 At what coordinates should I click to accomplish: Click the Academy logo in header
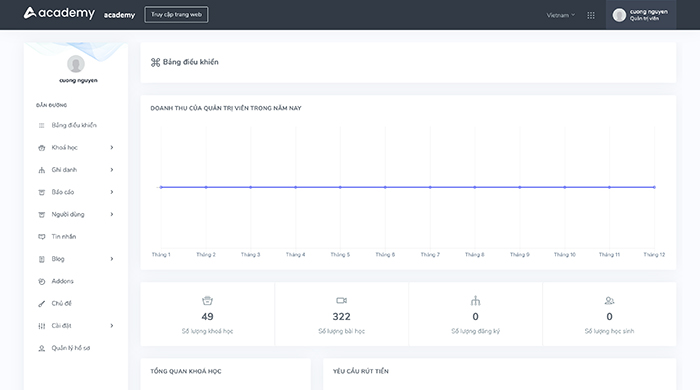click(x=59, y=13)
